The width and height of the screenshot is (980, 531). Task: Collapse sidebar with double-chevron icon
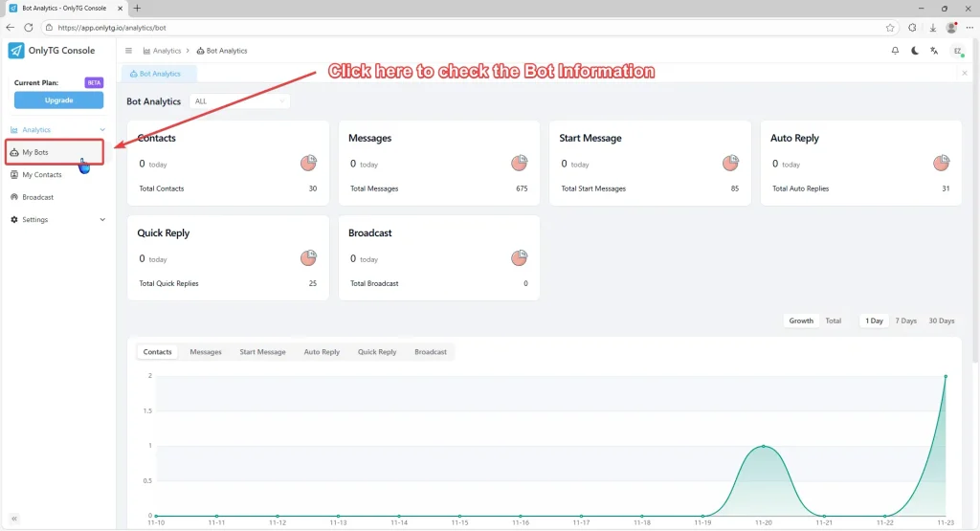(14, 519)
